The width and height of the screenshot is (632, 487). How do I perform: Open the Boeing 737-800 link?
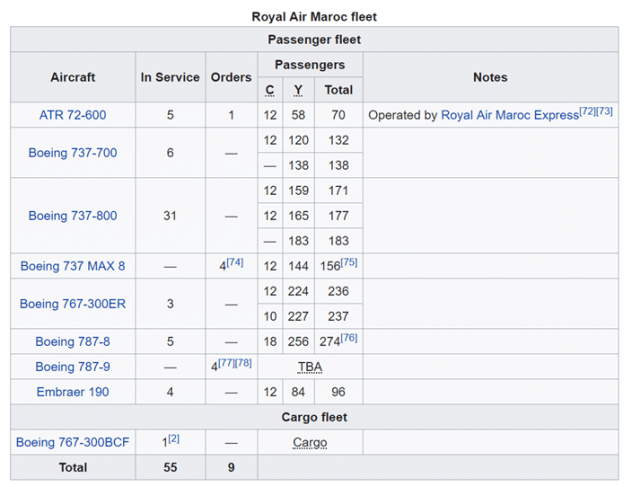coord(73,216)
